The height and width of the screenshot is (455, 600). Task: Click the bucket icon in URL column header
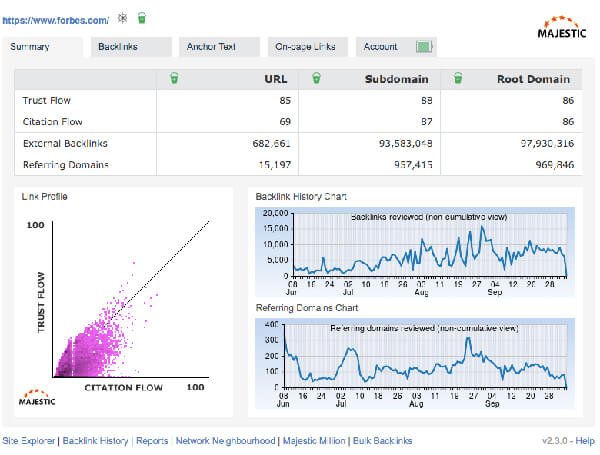click(174, 78)
